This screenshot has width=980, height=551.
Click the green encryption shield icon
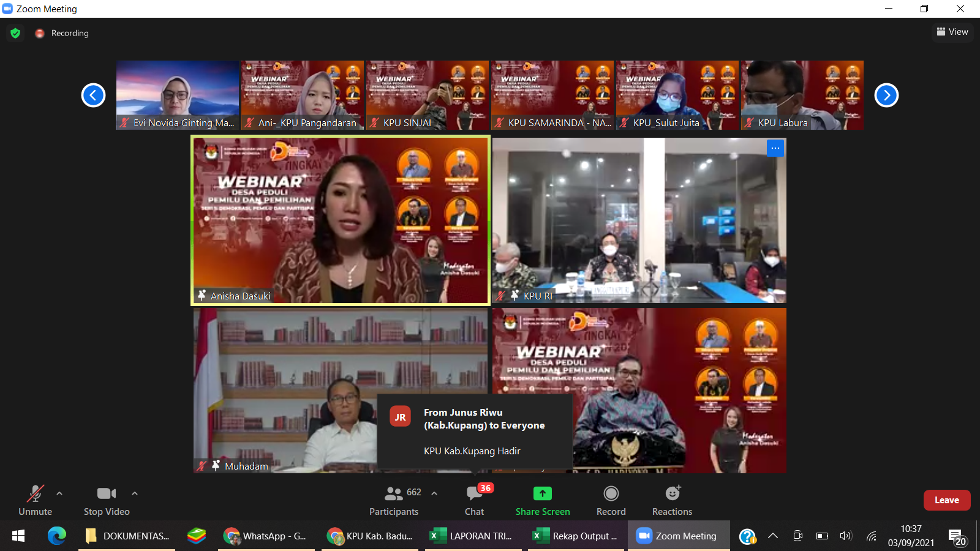[x=15, y=33]
